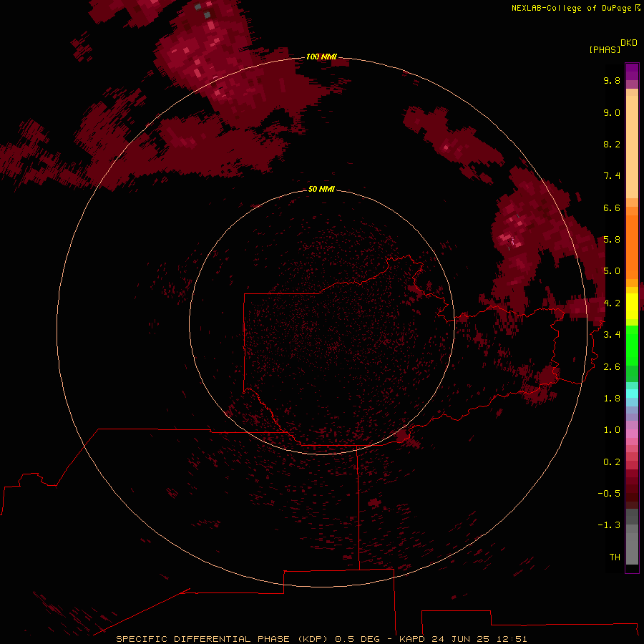
Task: Click the 5.8 legend value
Action: click(x=612, y=240)
